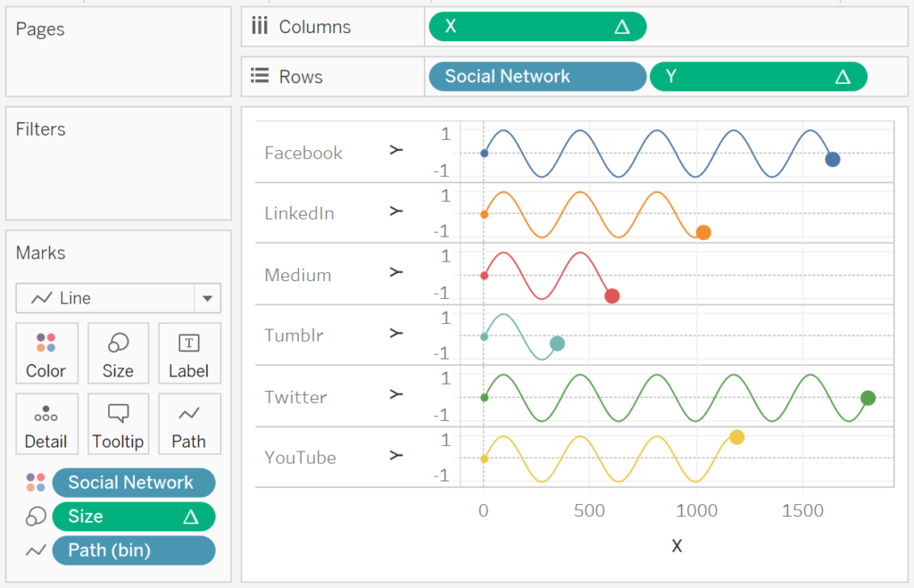The width and height of the screenshot is (914, 588).
Task: Click the delta symbol on the X pill
Action: click(622, 27)
